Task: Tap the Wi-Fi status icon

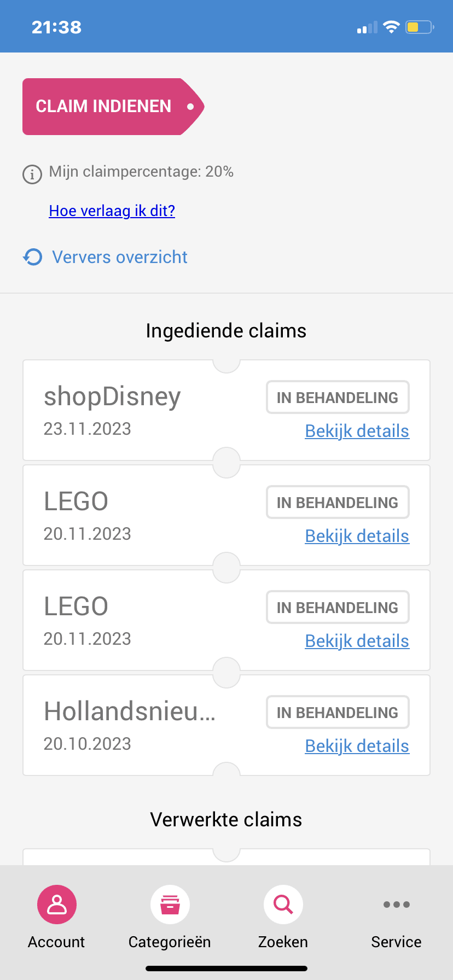Action: (392, 27)
